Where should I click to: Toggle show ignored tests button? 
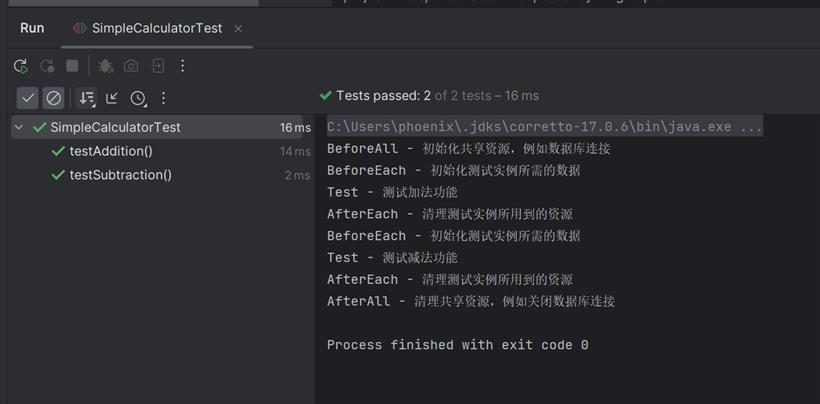point(53,98)
